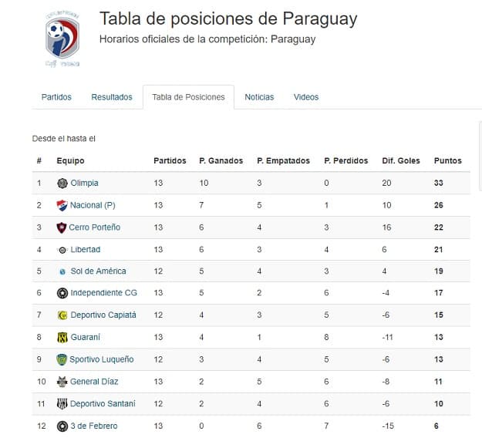Click the Puntos column header
Viewport: 482px width, 448px height.
[448, 160]
